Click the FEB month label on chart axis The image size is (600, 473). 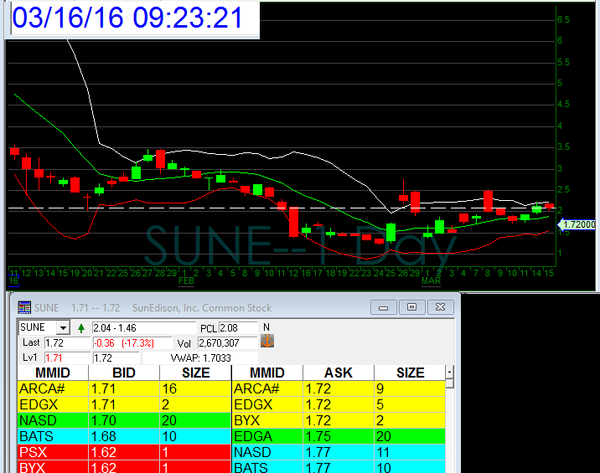pyautogui.click(x=186, y=281)
